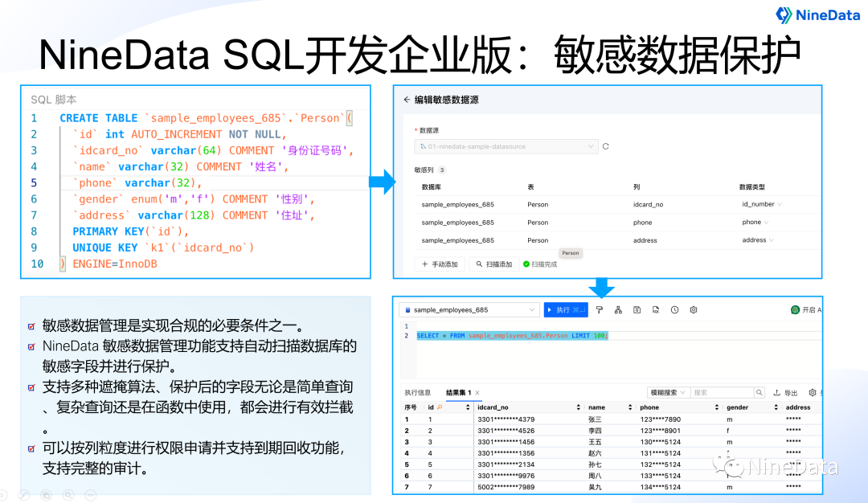Screen dimensions: 868x503
Task: Click the green 开启 AI icon
Action: click(x=795, y=310)
